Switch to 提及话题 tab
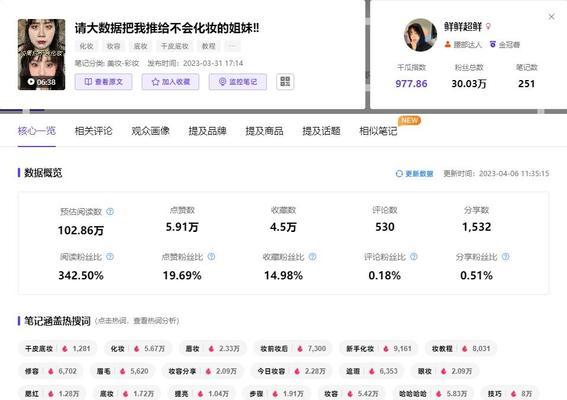 point(321,131)
